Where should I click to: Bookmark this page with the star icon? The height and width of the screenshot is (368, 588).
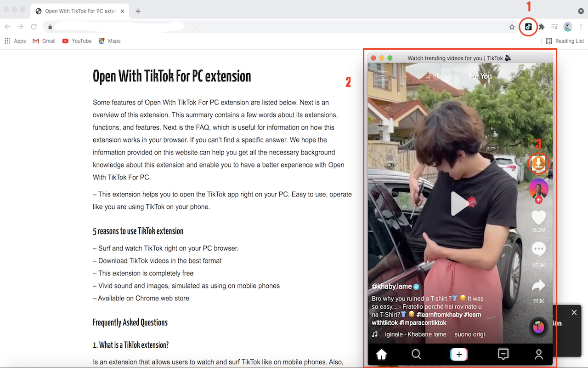click(x=512, y=27)
